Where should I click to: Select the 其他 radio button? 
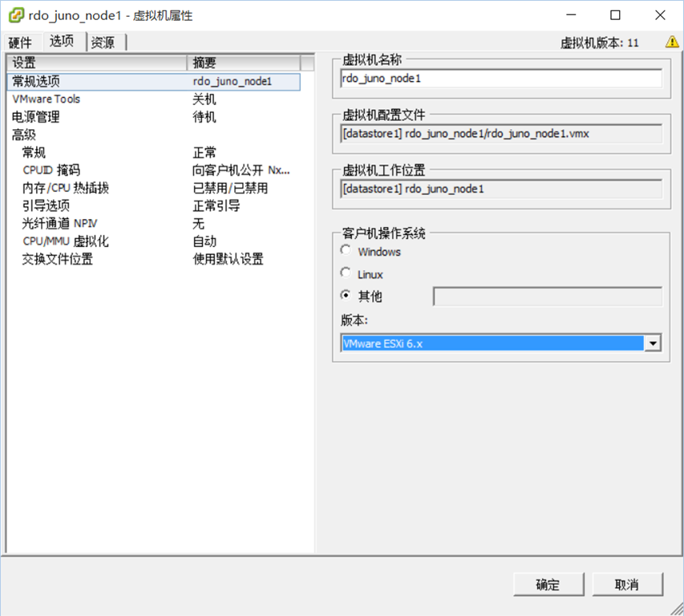(x=346, y=295)
